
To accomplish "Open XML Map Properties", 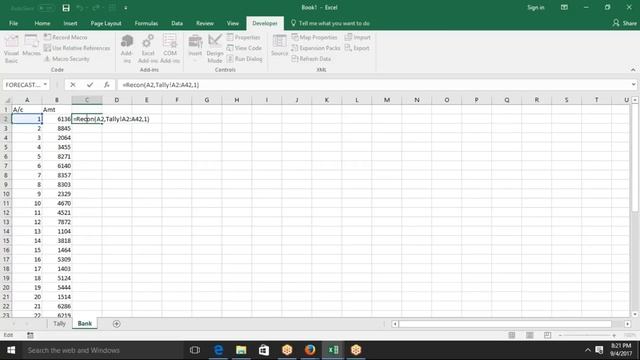I will pyautogui.click(x=314, y=37).
